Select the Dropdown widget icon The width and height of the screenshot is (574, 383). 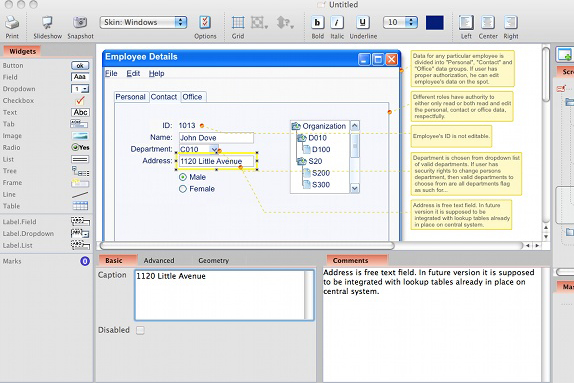(x=80, y=89)
